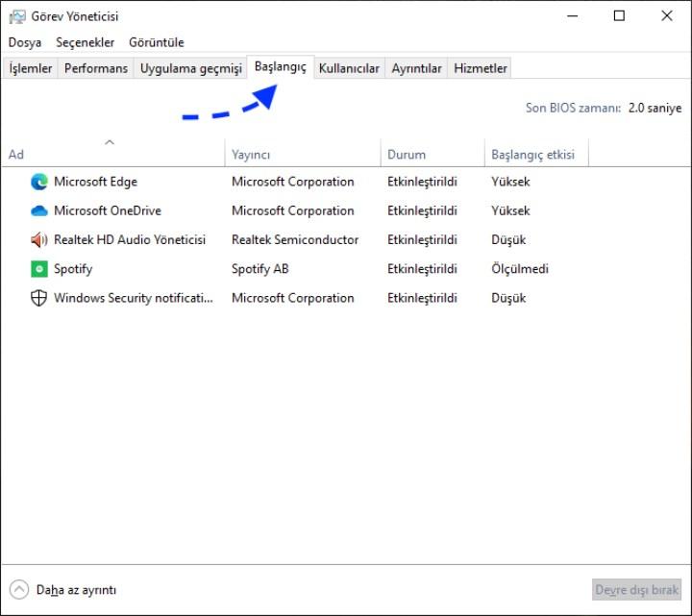Click Düşük impact in the Realtek row
Screen dimensions: 692x616
tap(508, 240)
